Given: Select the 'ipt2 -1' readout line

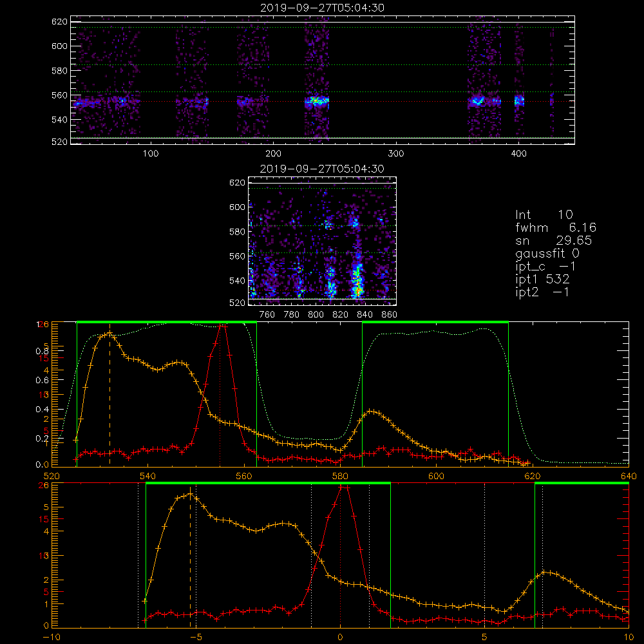Looking at the screenshot, I should (542, 292).
